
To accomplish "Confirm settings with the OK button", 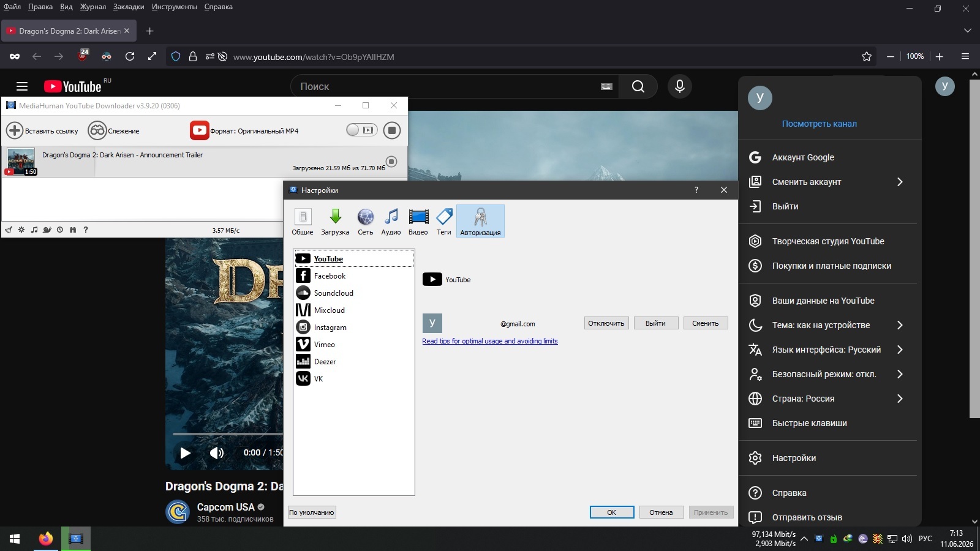I will [x=612, y=512].
